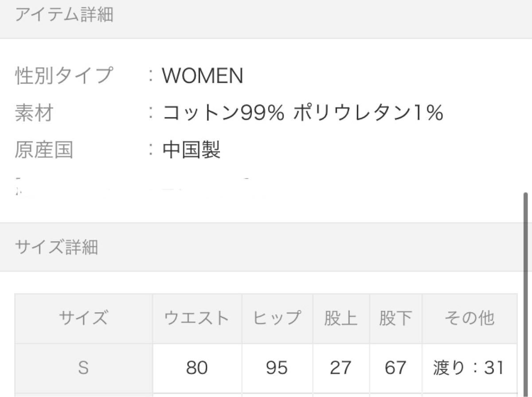Image resolution: width=532 pixels, height=397 pixels.
Task: Click the サイズ column header
Action: click(x=83, y=318)
